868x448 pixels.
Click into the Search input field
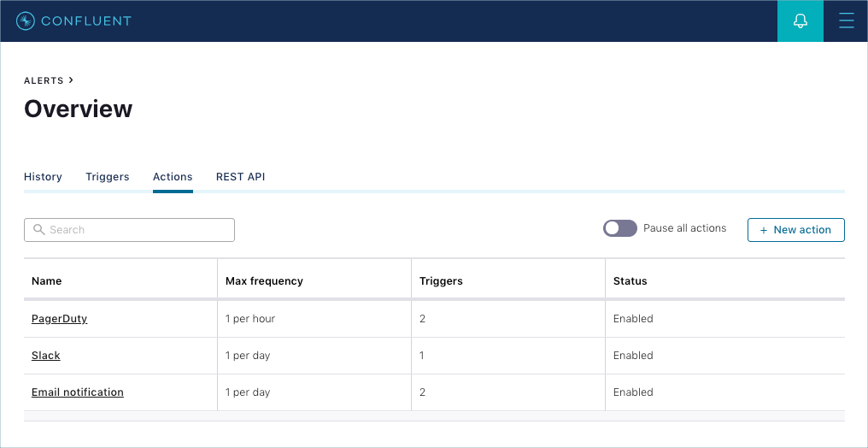pos(129,230)
